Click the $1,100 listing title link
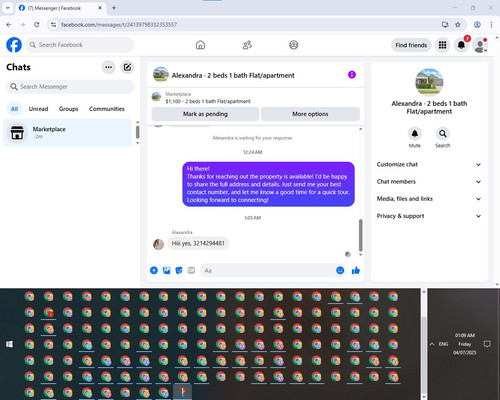This screenshot has height=400, width=500. pos(208,101)
